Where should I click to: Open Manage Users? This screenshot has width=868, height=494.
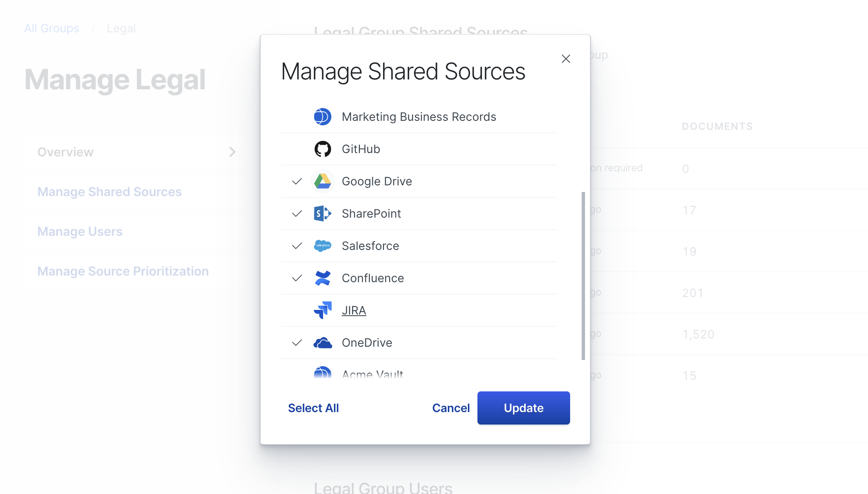pos(80,231)
